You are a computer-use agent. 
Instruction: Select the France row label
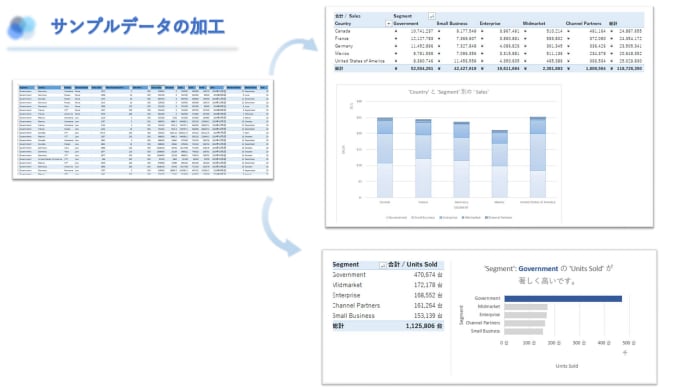342,39
